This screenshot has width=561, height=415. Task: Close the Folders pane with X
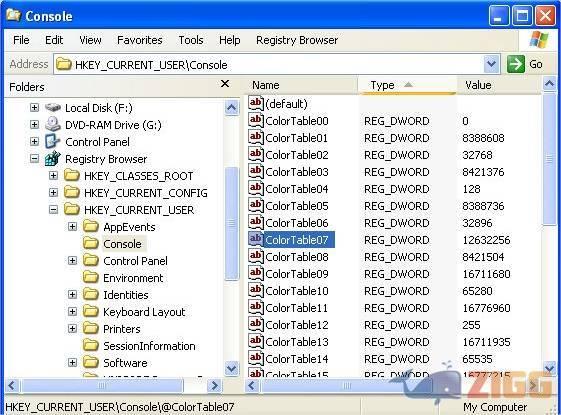(x=225, y=84)
